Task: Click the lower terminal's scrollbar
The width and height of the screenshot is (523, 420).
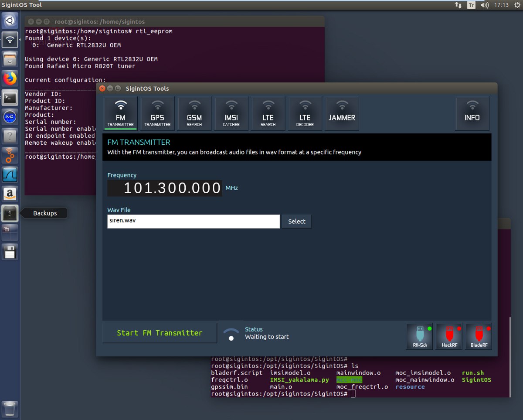Action: 510,357
